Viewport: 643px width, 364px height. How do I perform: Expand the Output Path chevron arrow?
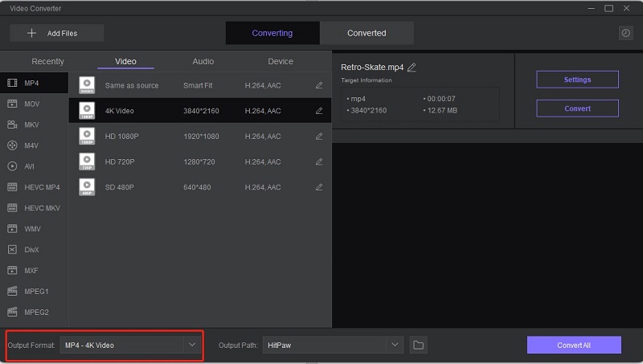point(395,345)
